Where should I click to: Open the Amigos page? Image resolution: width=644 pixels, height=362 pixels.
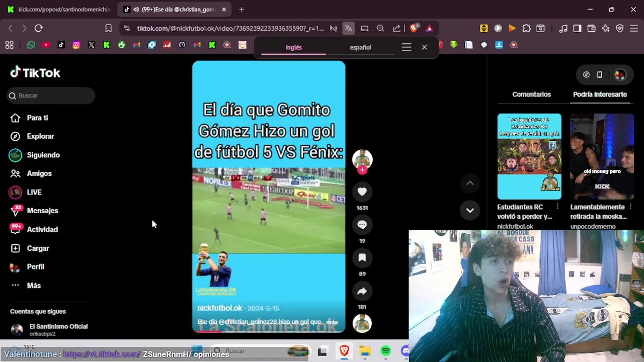[39, 173]
